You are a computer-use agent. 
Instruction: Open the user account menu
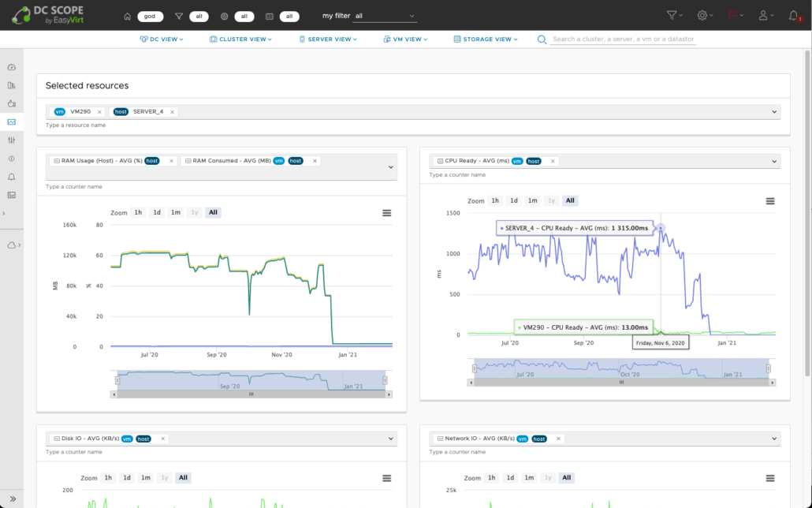[x=766, y=16]
